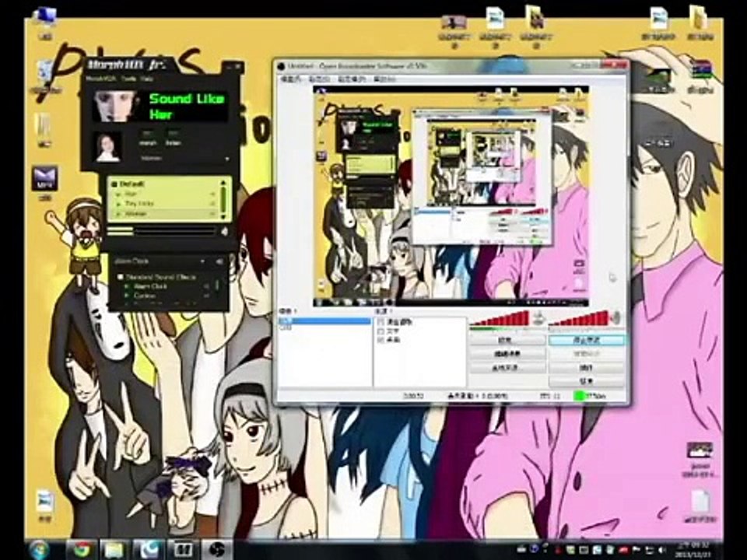This screenshot has height=560, width=747.
Task: Select the highlighted scene in OBS scenes list
Action: [x=324, y=321]
